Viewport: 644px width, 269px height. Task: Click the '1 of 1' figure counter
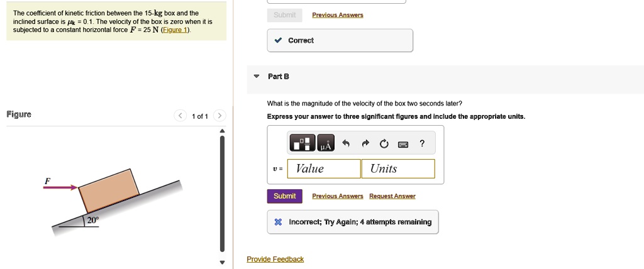click(200, 116)
